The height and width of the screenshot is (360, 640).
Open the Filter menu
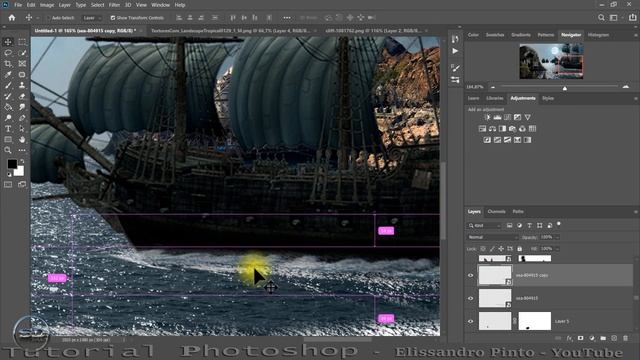coord(114,5)
